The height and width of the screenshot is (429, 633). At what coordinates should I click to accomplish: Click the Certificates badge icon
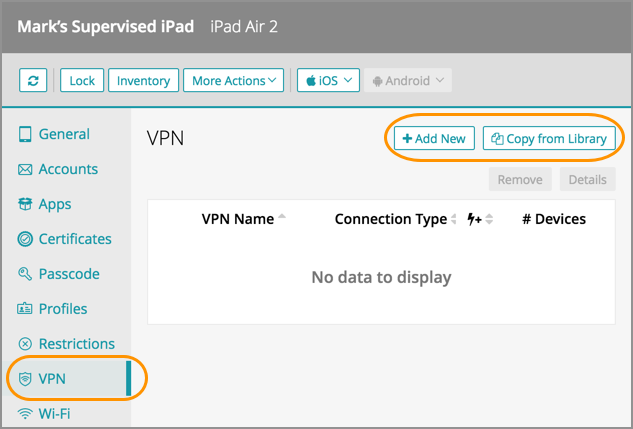(x=26, y=240)
